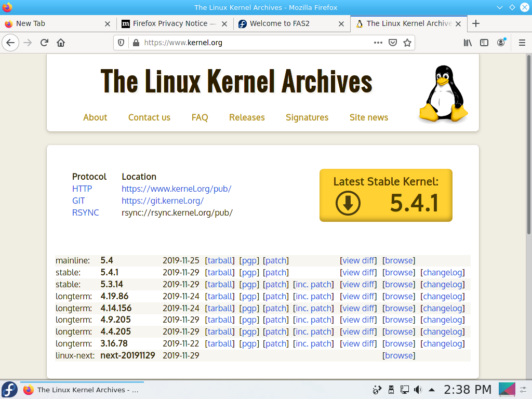Close the New Tab tab
This screenshot has width=532, height=399.
pos(107,24)
